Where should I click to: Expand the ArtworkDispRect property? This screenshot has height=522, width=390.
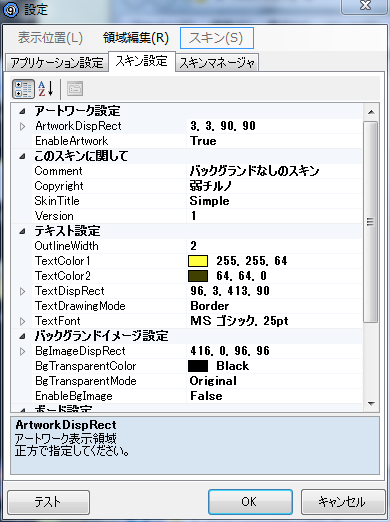[x=22, y=126]
